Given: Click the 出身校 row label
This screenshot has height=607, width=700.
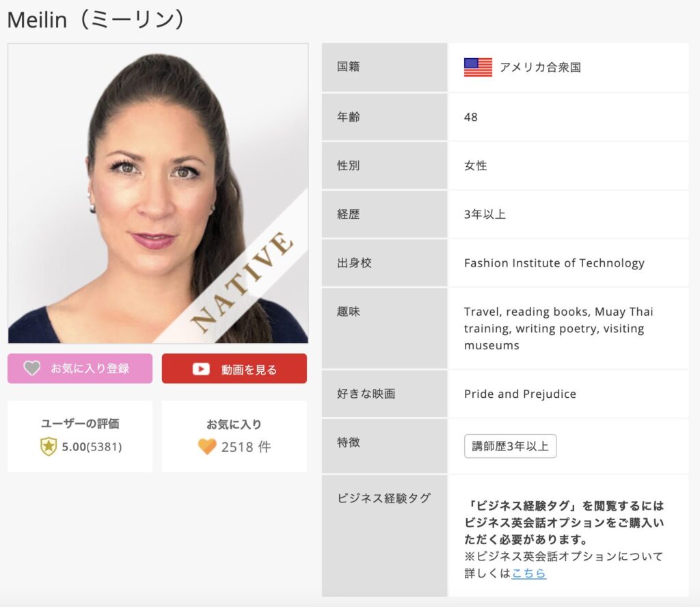Looking at the screenshot, I should click(x=355, y=263).
